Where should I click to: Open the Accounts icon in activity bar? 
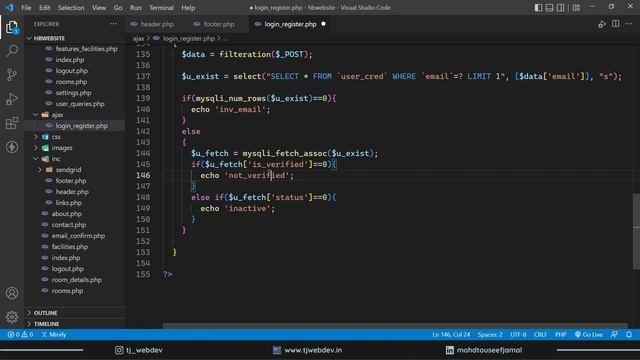[12, 293]
